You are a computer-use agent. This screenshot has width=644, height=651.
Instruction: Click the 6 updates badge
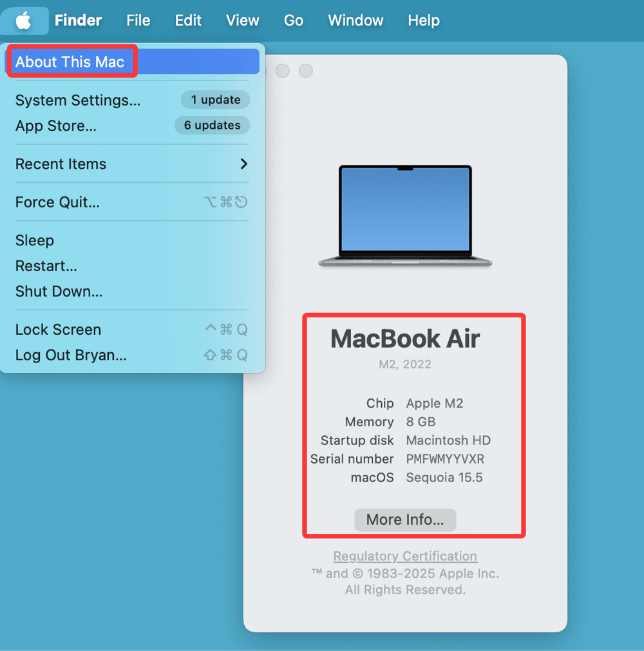[212, 125]
